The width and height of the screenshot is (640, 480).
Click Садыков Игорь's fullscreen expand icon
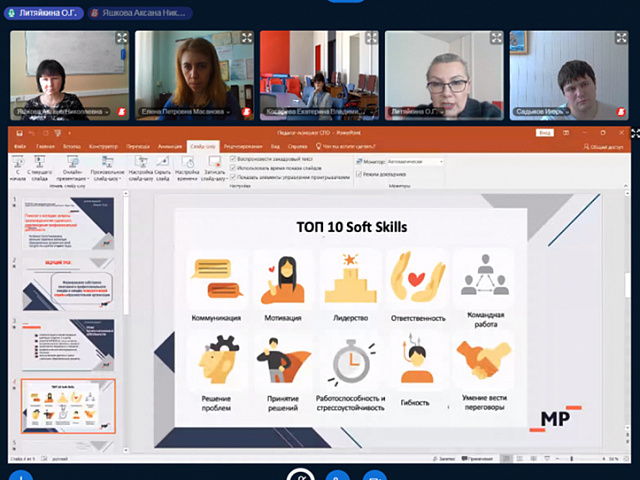point(621,38)
